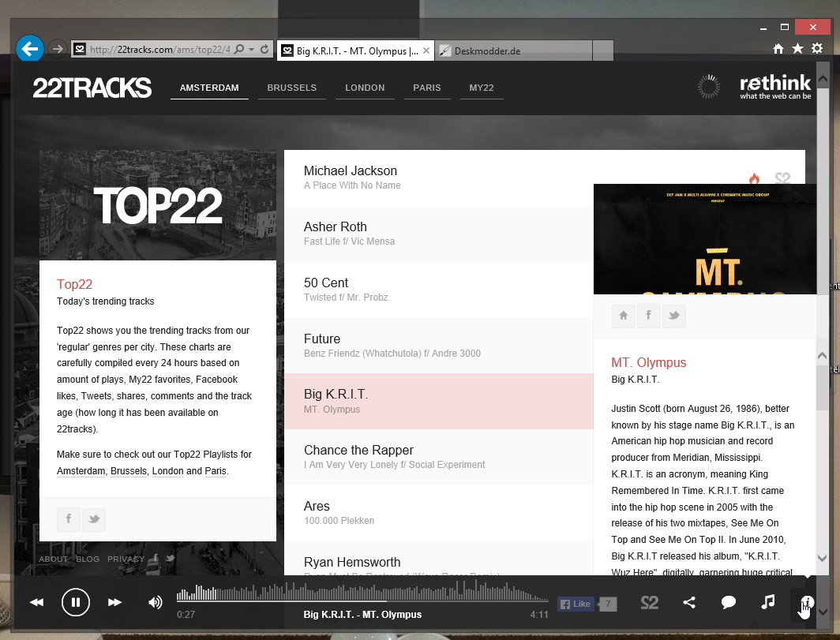Screen dimensions: 840x640
Task: Click the footer Facebook icon
Action: 156,558
